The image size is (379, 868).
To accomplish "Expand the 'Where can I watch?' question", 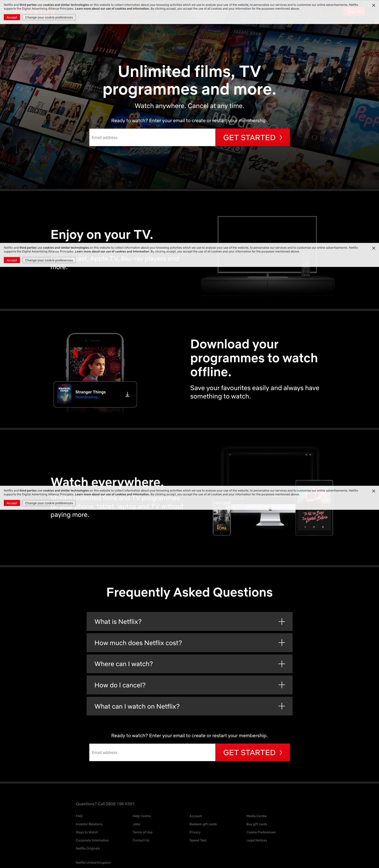I will pyautogui.click(x=189, y=664).
